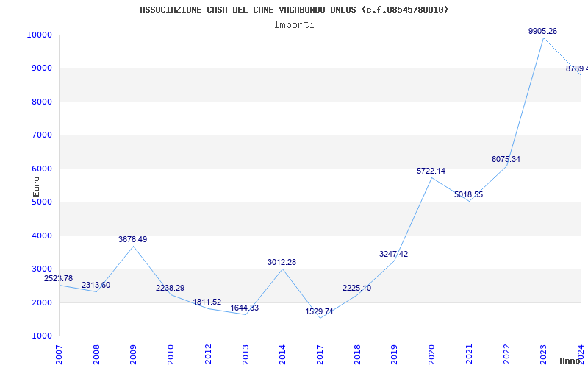Select the 2023 year axis label

pyautogui.click(x=543, y=355)
